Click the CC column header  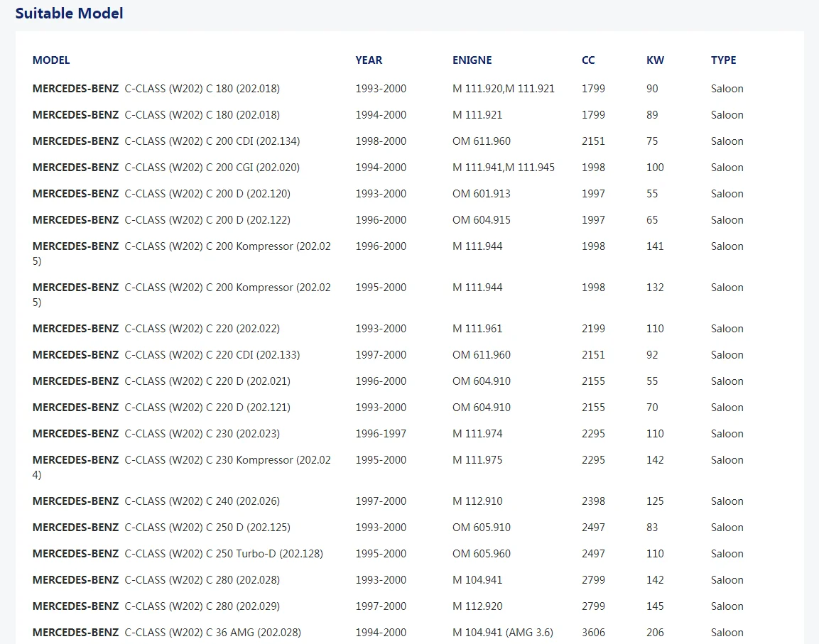pos(588,60)
